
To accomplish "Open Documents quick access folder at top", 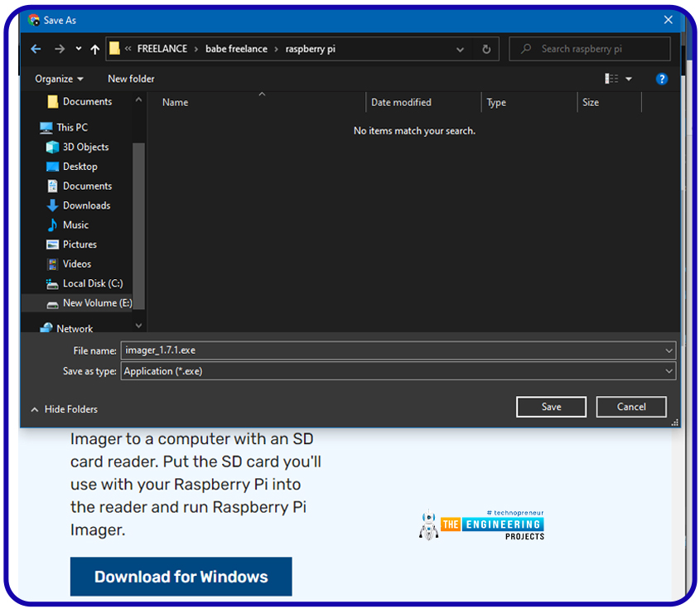I will [x=87, y=102].
